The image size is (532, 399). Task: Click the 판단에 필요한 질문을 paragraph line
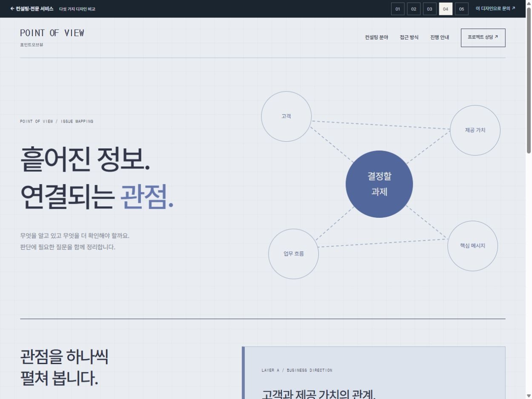(68, 247)
